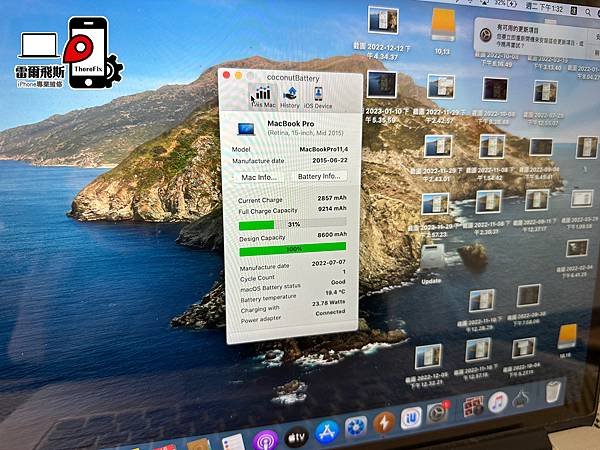The height and width of the screenshot is (450, 600).
Task: Click the 8600 mAh design capacity value
Action: [x=332, y=234]
